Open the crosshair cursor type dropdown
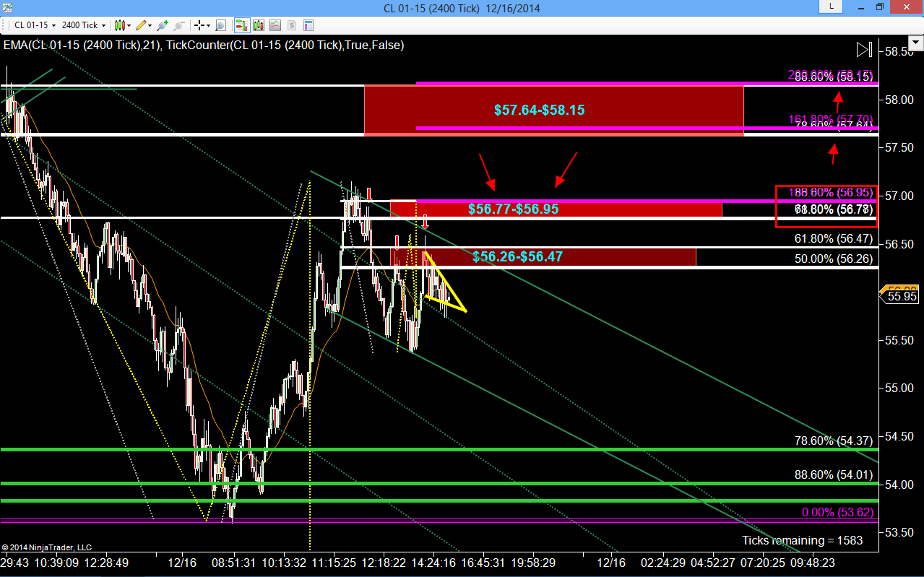924x577 pixels. (x=202, y=25)
